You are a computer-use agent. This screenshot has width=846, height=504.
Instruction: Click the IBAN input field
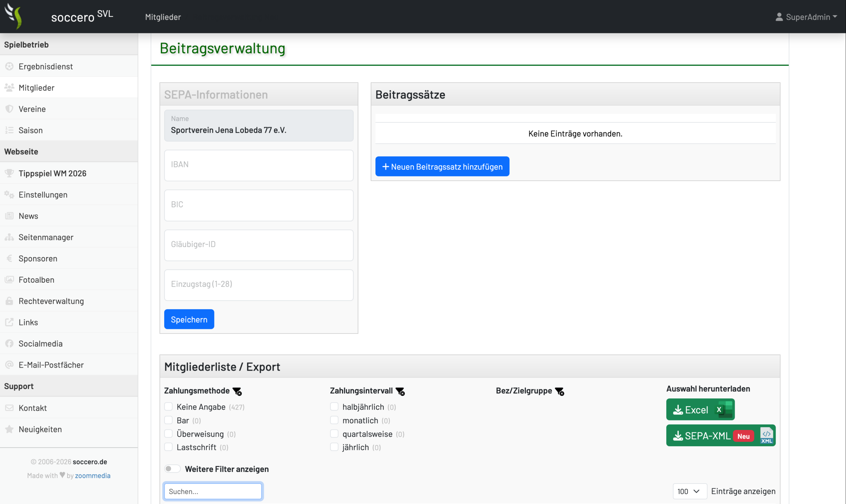click(x=258, y=165)
